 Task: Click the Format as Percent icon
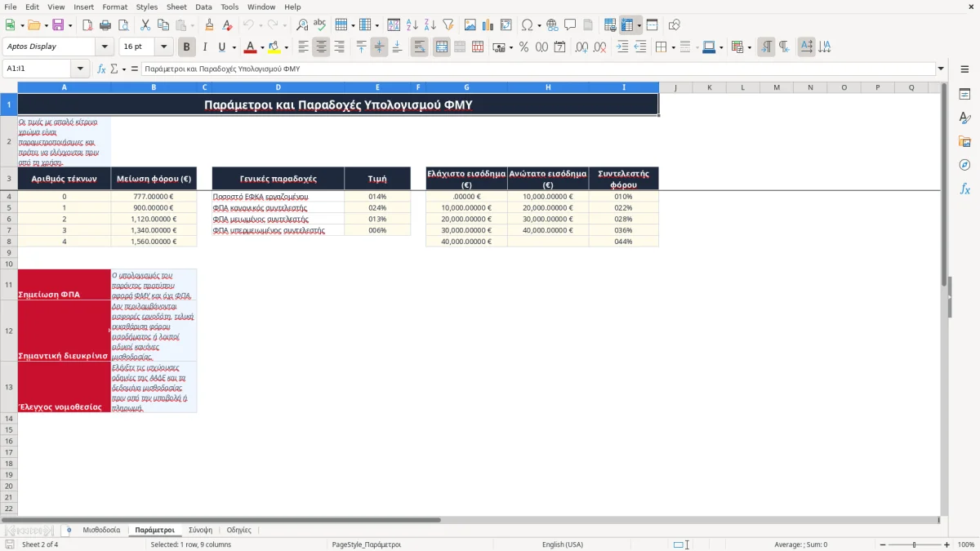(523, 47)
